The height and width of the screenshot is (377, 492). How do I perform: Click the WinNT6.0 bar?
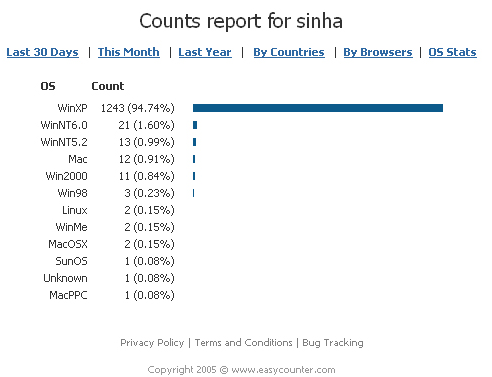coord(195,125)
